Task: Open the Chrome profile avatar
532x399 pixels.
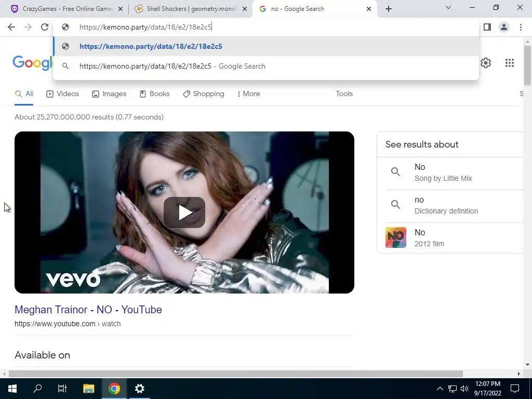Action: pos(504,27)
